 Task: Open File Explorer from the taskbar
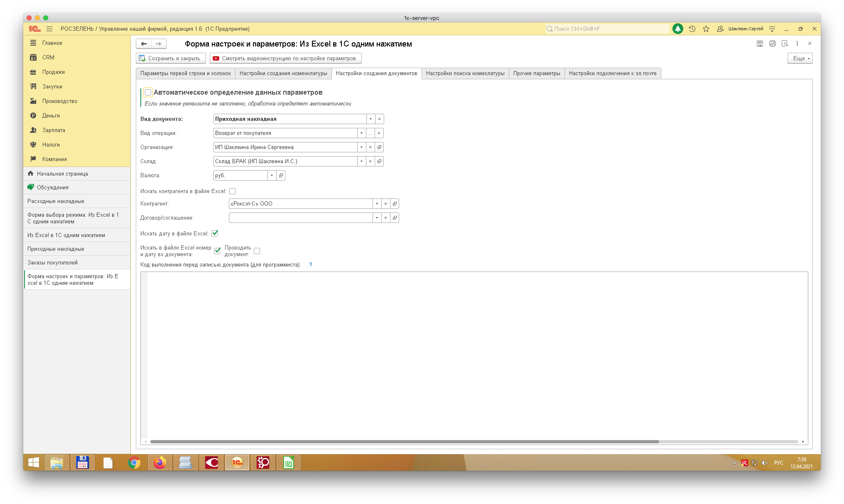click(x=57, y=462)
